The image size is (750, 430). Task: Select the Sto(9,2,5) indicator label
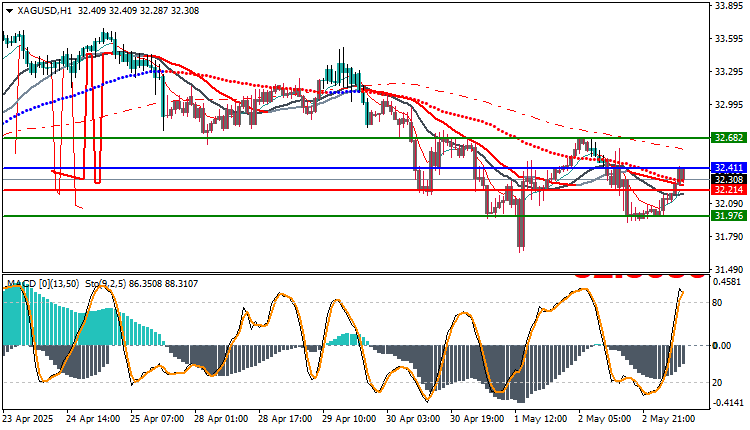106,284
